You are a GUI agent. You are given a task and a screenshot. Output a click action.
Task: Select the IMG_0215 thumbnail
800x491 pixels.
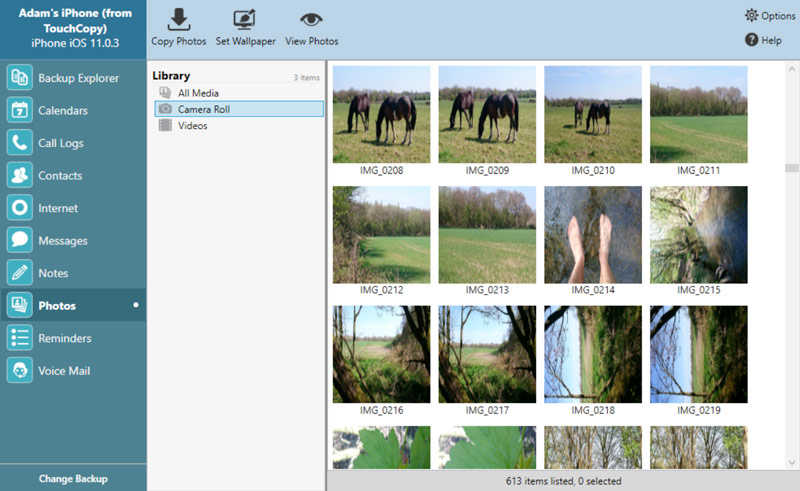698,235
